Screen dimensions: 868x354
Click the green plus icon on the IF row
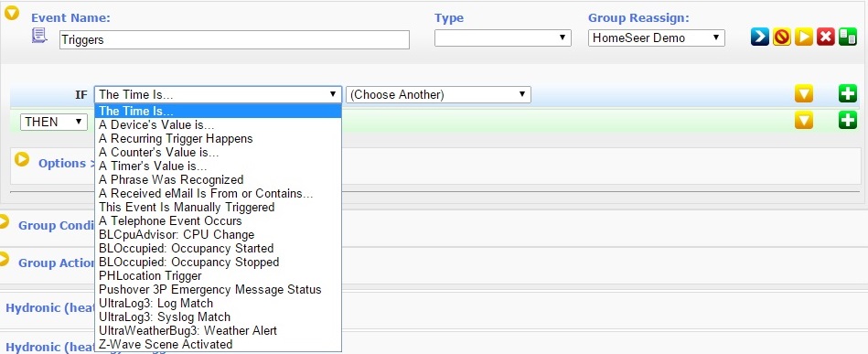point(848,93)
